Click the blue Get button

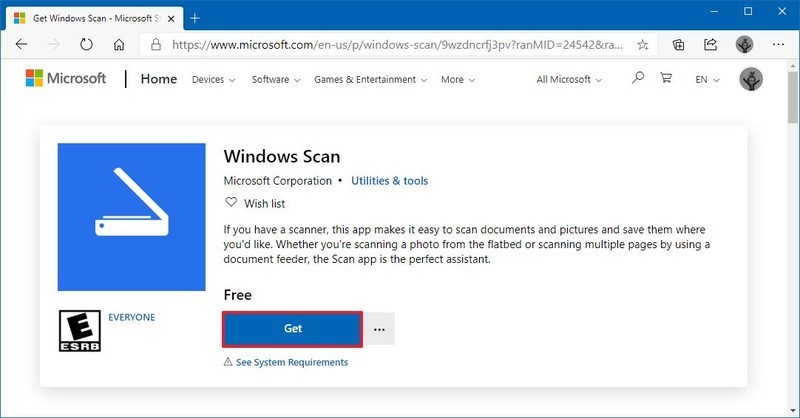[292, 329]
